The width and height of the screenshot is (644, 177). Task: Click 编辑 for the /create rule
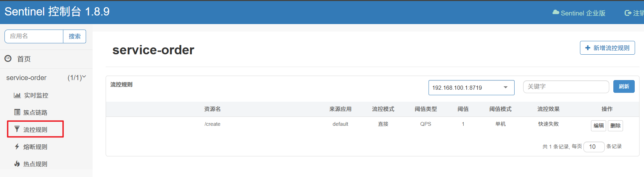click(599, 125)
